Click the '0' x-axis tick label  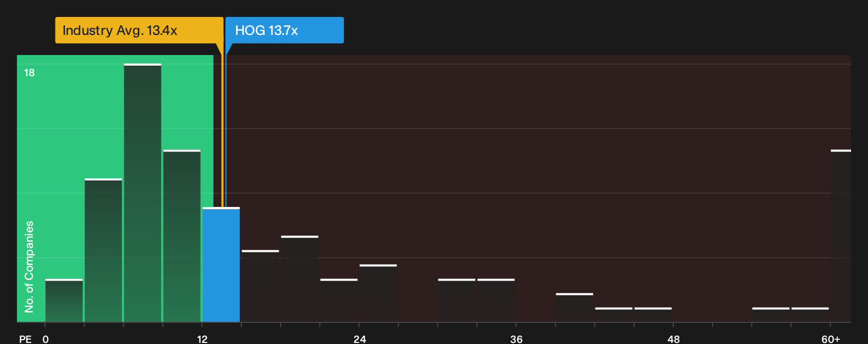[x=46, y=339]
